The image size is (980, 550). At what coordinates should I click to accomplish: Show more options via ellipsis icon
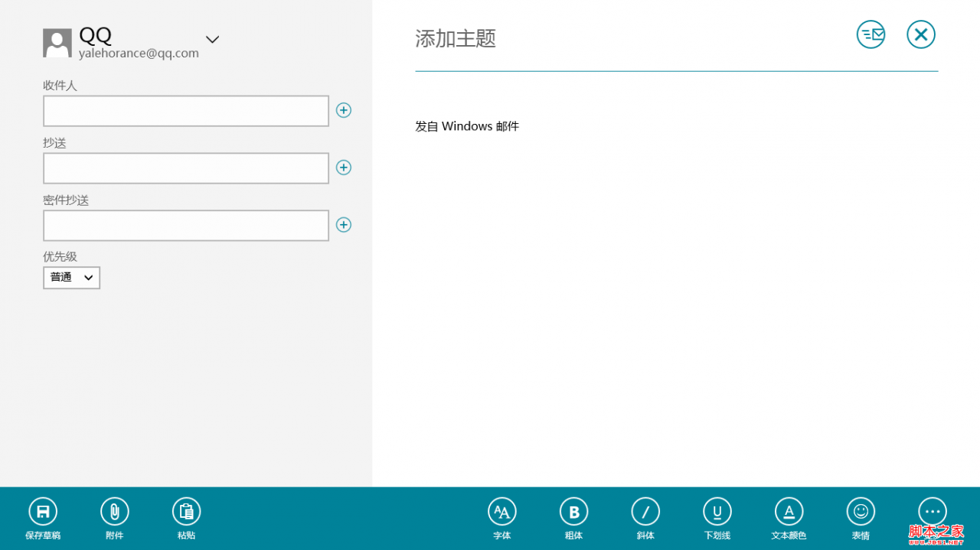point(933,511)
